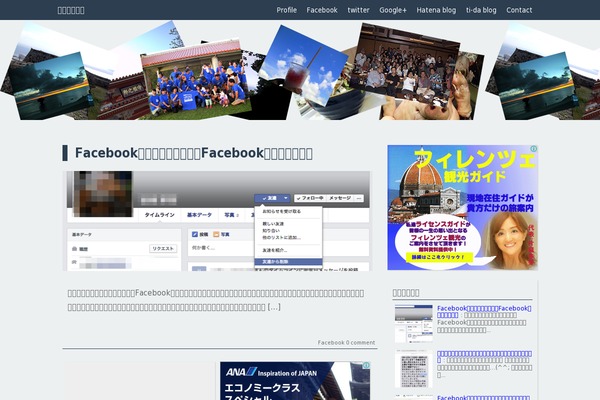Viewport: 600px width, 400px height.
Task: Open the Profile menu item
Action: pyautogui.click(x=286, y=10)
